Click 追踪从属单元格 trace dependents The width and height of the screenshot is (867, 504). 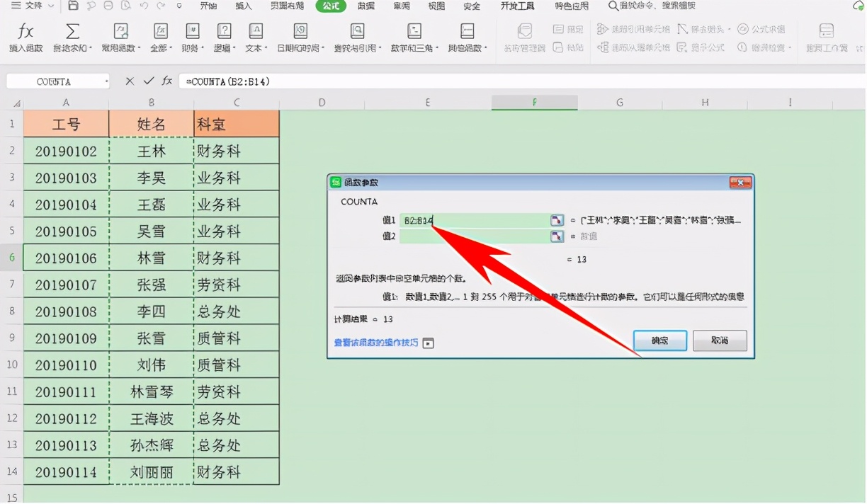633,47
